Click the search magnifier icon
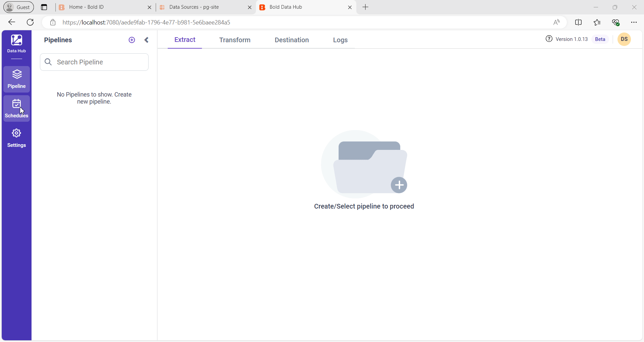Viewport: 644px width, 342px height. pyautogui.click(x=48, y=62)
